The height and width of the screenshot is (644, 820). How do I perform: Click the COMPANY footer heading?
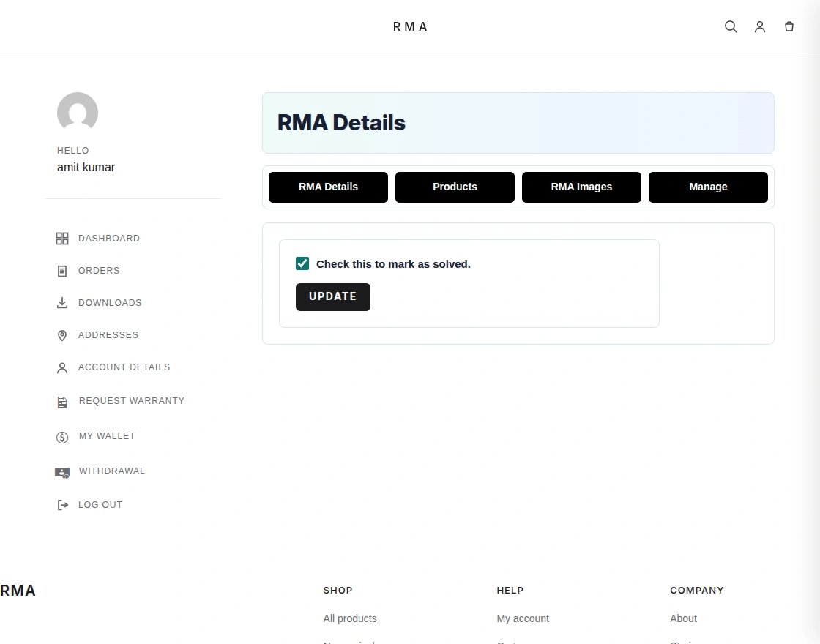click(x=696, y=590)
